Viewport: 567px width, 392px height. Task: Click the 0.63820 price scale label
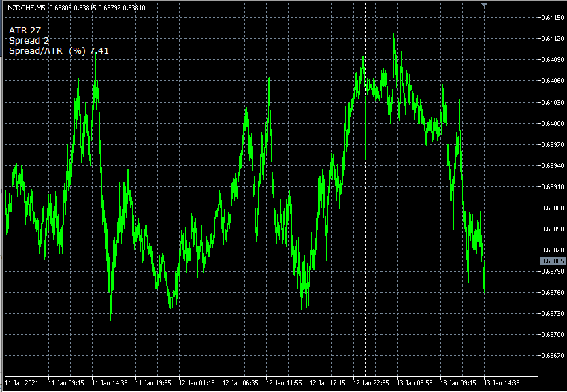tap(553, 250)
